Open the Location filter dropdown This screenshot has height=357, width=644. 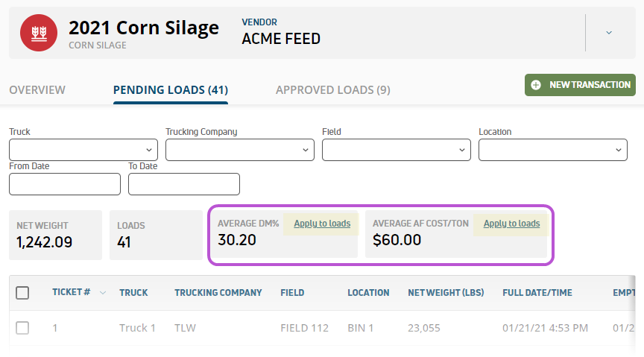pyautogui.click(x=553, y=150)
